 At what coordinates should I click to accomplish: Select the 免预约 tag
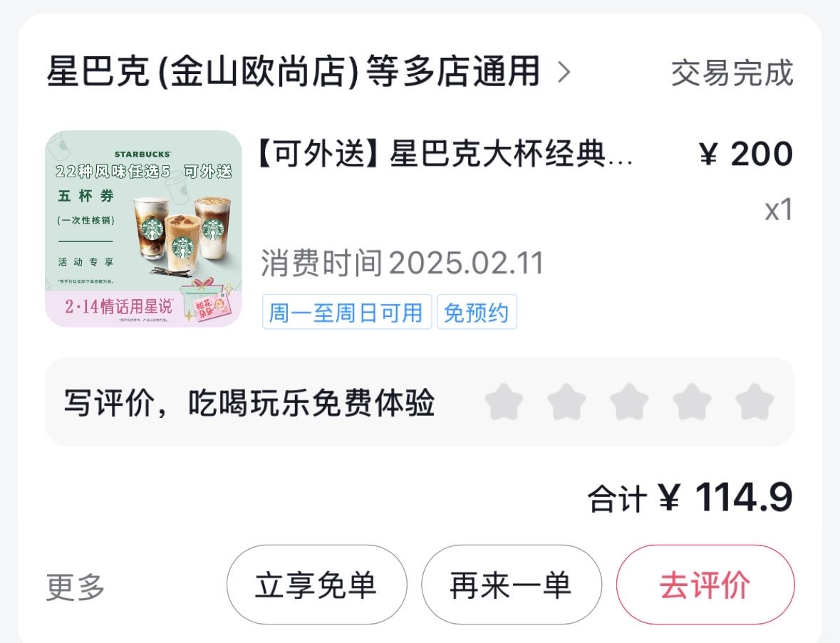tap(477, 312)
